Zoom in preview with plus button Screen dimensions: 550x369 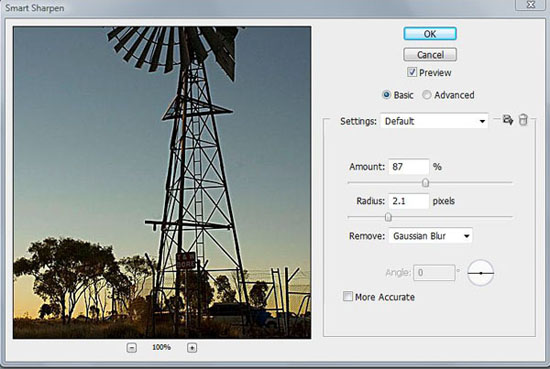192,348
